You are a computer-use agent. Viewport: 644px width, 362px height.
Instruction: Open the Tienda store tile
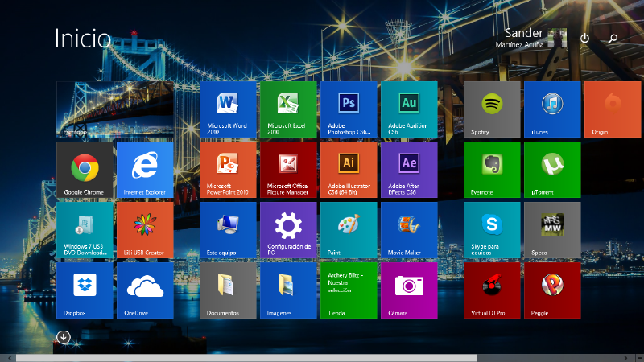[349, 290]
